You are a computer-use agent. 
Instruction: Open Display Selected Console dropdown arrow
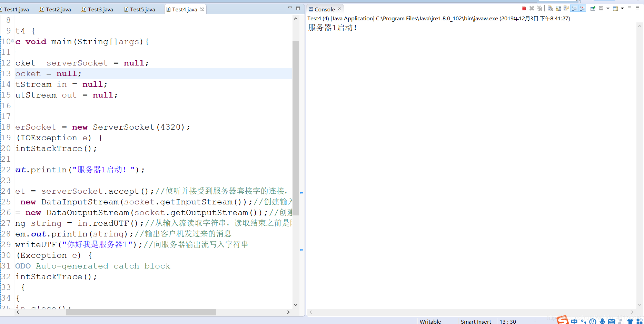tap(608, 9)
